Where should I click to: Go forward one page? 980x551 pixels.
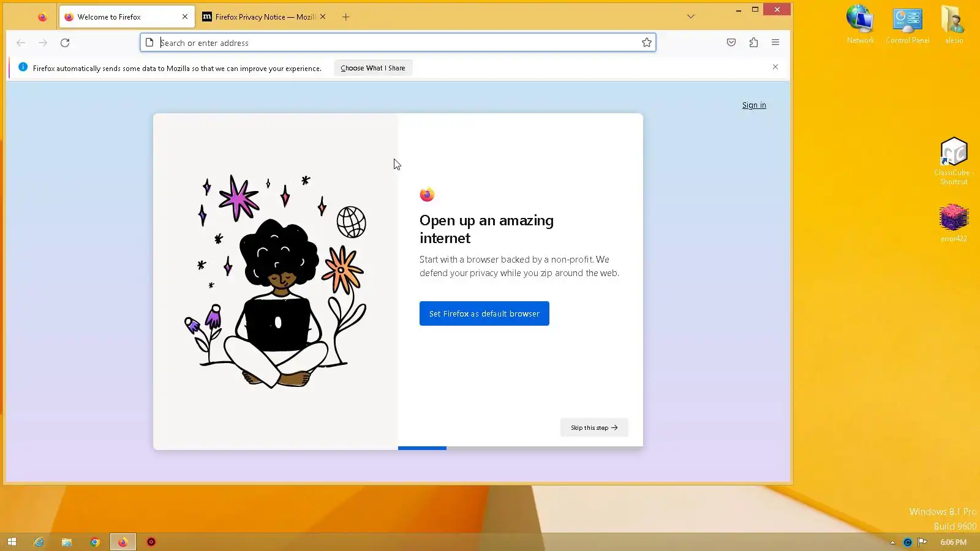pyautogui.click(x=43, y=43)
